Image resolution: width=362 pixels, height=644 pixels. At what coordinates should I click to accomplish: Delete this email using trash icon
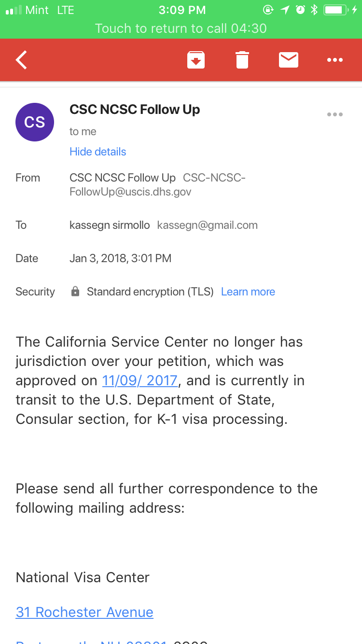[x=242, y=60]
